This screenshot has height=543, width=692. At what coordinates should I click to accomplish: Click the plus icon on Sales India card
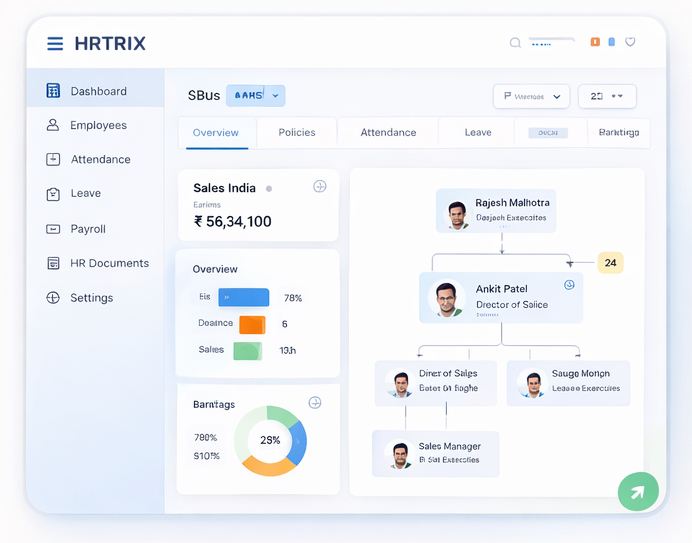pos(320,186)
